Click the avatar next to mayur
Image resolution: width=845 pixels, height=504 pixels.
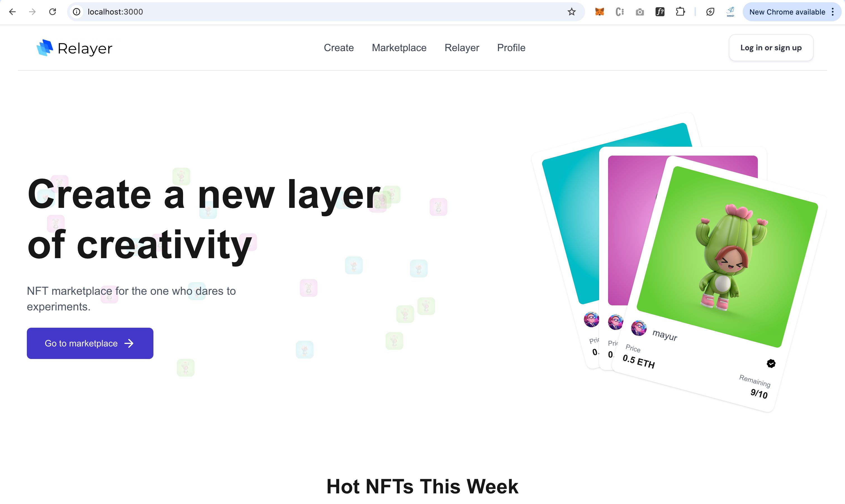tap(639, 328)
